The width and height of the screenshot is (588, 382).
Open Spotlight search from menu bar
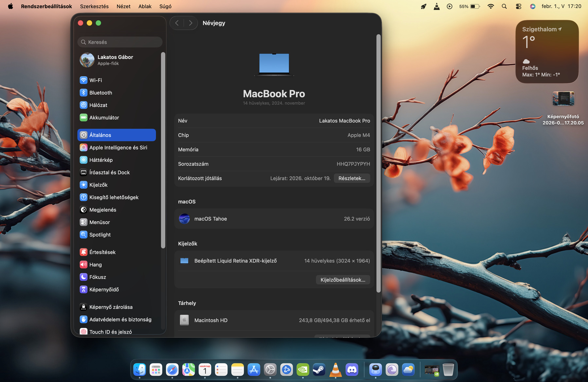coord(504,6)
